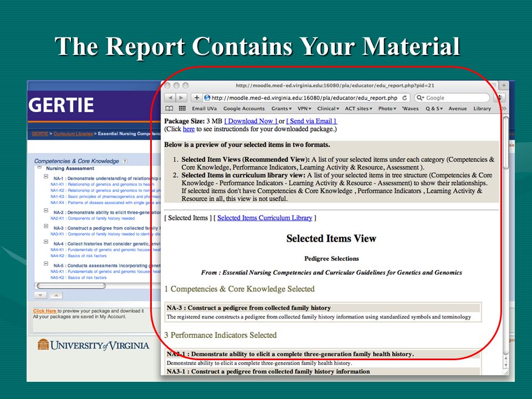The width and height of the screenshot is (532, 399).
Task: Go back with Safari's back arrow
Action: (170, 98)
